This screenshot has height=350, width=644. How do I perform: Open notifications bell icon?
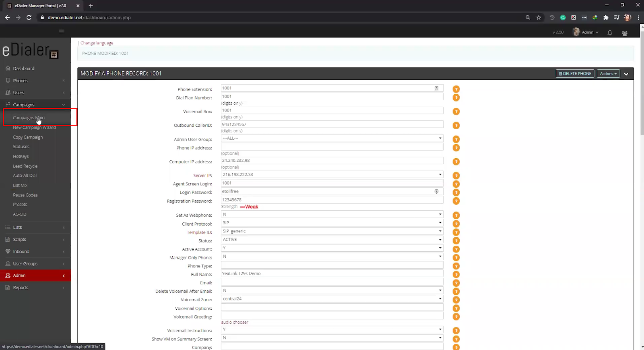coord(610,33)
